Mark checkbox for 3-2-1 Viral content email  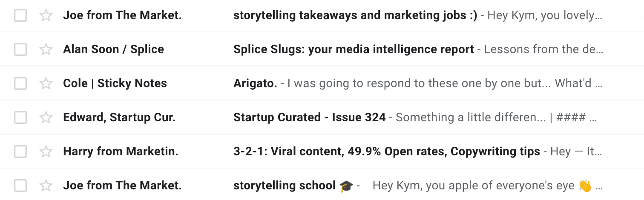click(20, 151)
